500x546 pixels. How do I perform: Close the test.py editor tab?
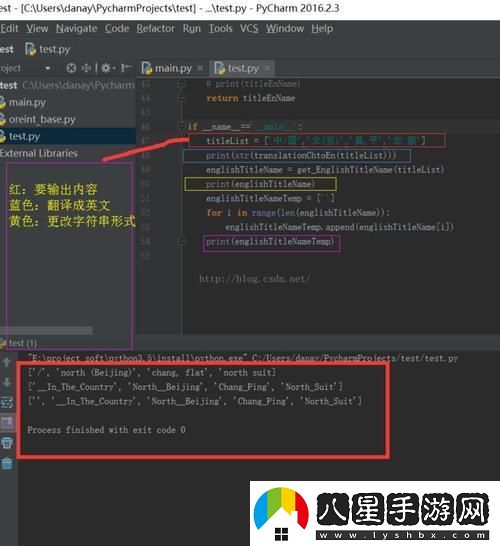pyautogui.click(x=267, y=68)
